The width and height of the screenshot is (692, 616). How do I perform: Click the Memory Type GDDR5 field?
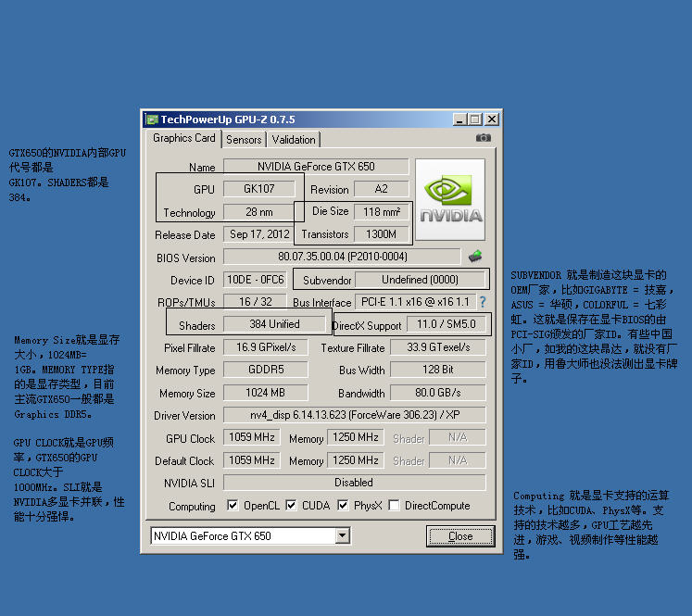coord(266,370)
